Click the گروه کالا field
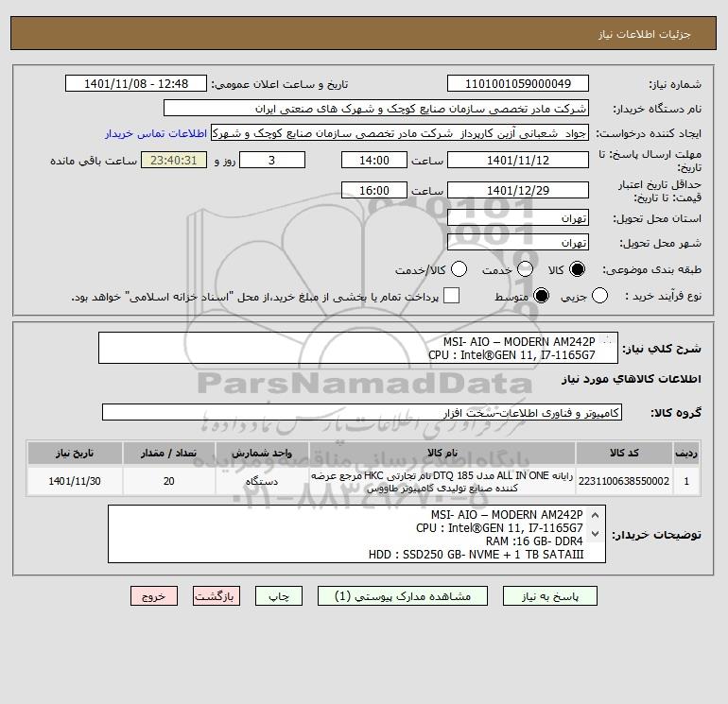728x704 pixels. tap(362, 412)
